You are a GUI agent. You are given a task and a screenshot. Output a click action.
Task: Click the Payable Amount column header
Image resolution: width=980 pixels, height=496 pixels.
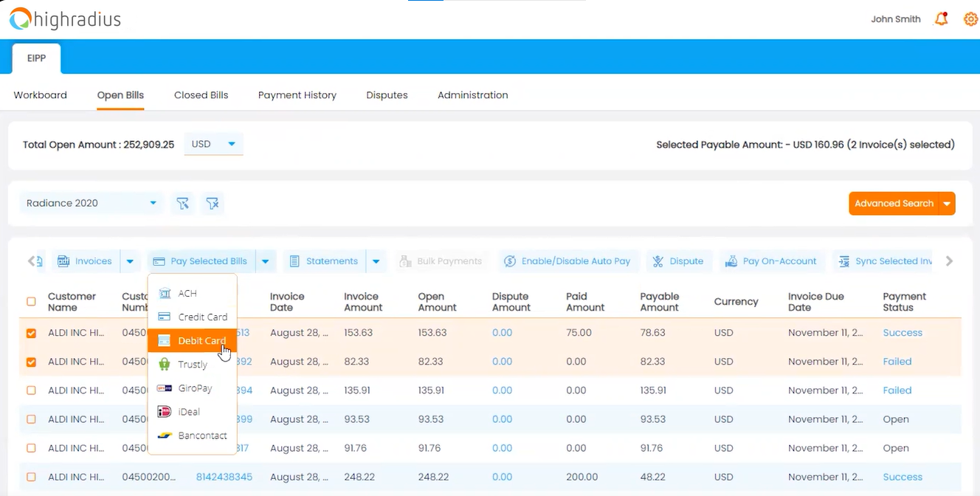click(x=659, y=302)
